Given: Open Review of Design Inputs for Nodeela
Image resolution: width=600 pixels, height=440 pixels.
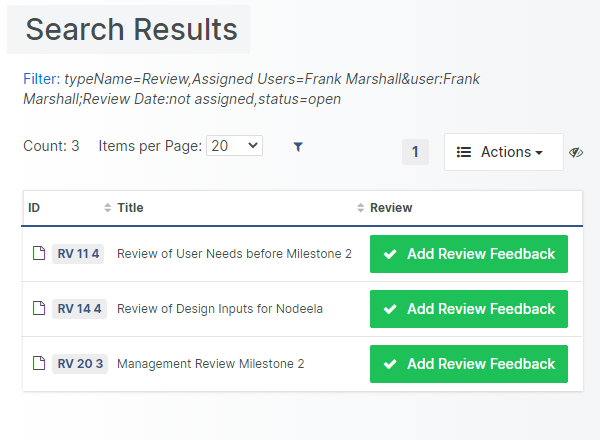Looking at the screenshot, I should [x=219, y=309].
